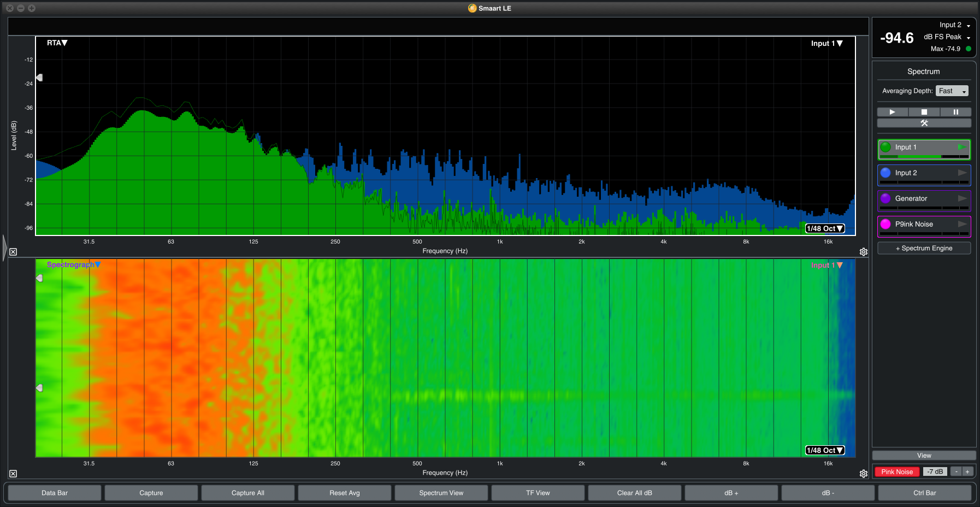This screenshot has height=507, width=980.
Task: Change RTA 1/48 Oct banding dropdown
Action: click(825, 228)
